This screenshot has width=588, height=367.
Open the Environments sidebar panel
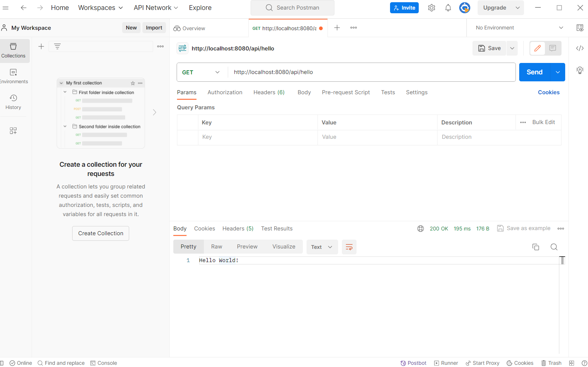click(14, 76)
